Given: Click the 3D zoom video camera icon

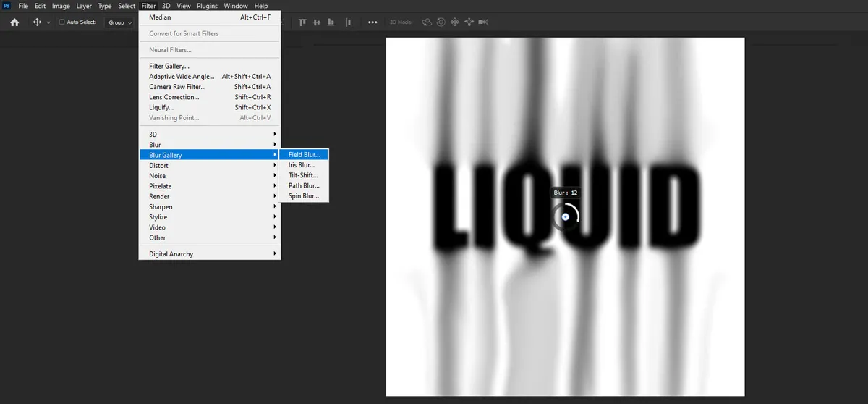Looking at the screenshot, I should click(484, 22).
